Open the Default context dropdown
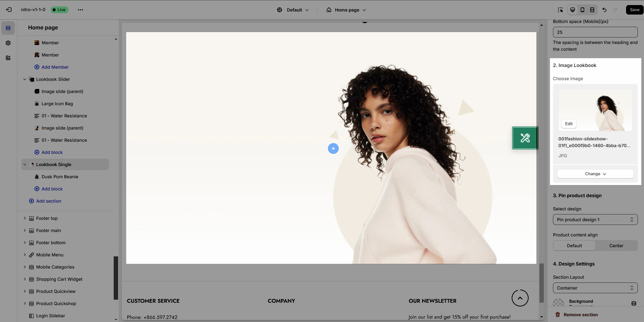 pos(293,10)
